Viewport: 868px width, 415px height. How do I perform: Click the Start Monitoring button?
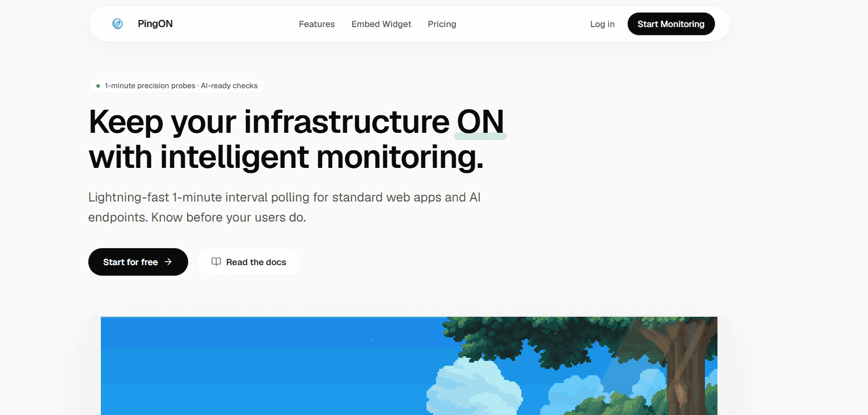click(671, 24)
